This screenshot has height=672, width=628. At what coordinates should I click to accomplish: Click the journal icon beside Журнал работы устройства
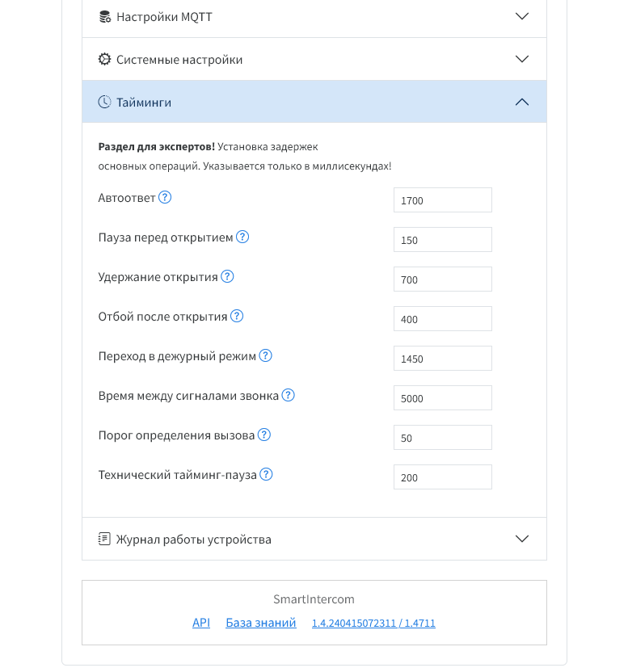(x=104, y=537)
